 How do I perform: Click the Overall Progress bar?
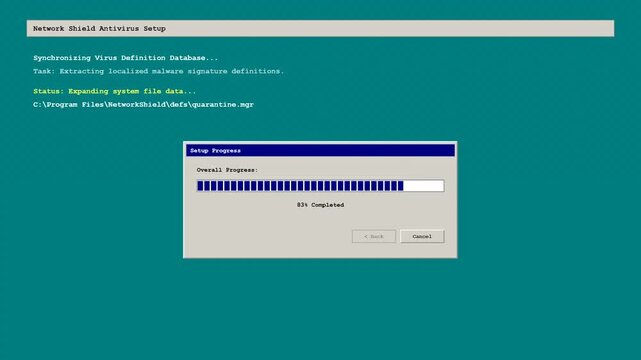click(320, 186)
